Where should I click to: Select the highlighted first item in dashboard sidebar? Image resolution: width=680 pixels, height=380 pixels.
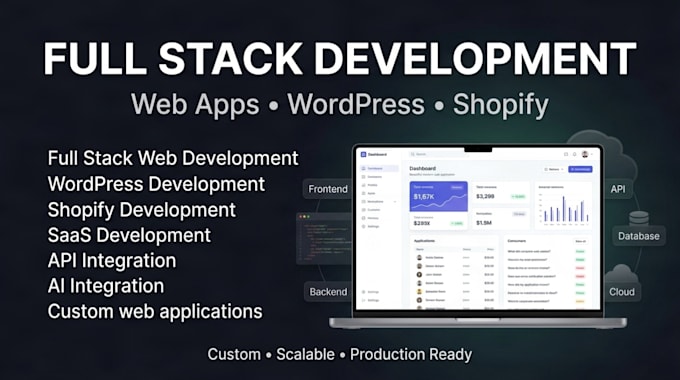pyautogui.click(x=379, y=168)
